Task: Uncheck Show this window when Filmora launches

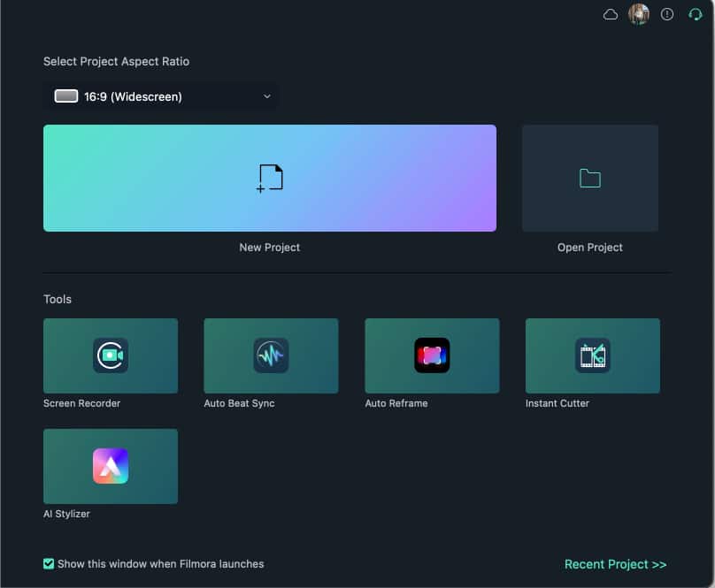Action: 49,564
